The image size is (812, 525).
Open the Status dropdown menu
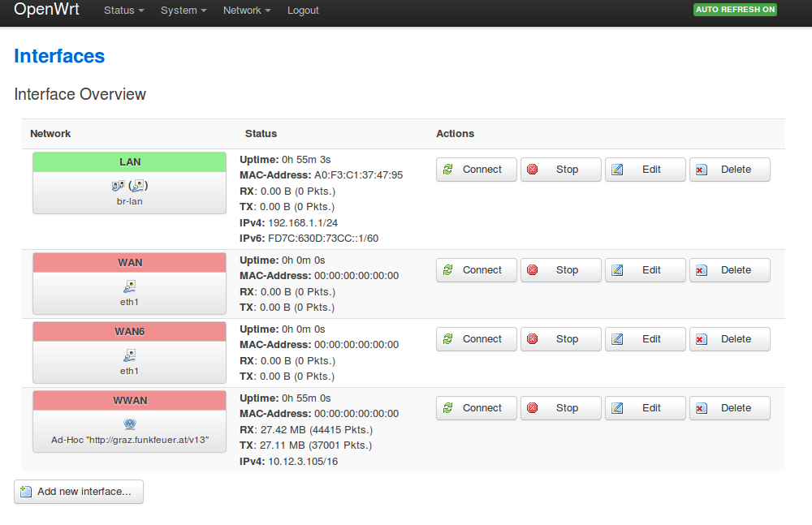click(x=123, y=11)
